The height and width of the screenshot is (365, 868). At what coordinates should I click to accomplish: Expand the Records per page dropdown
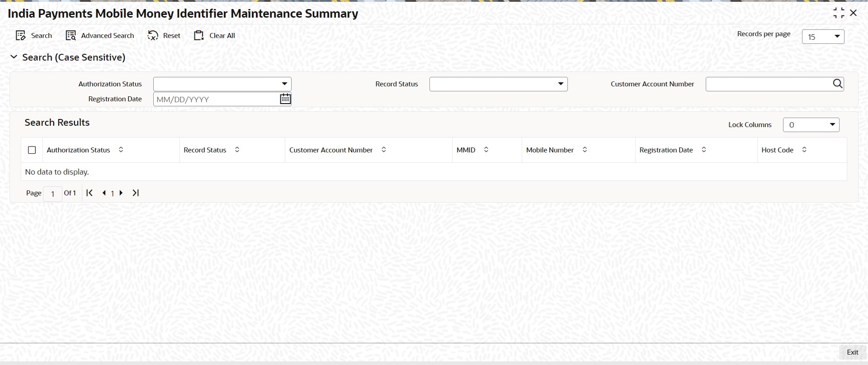pos(837,37)
